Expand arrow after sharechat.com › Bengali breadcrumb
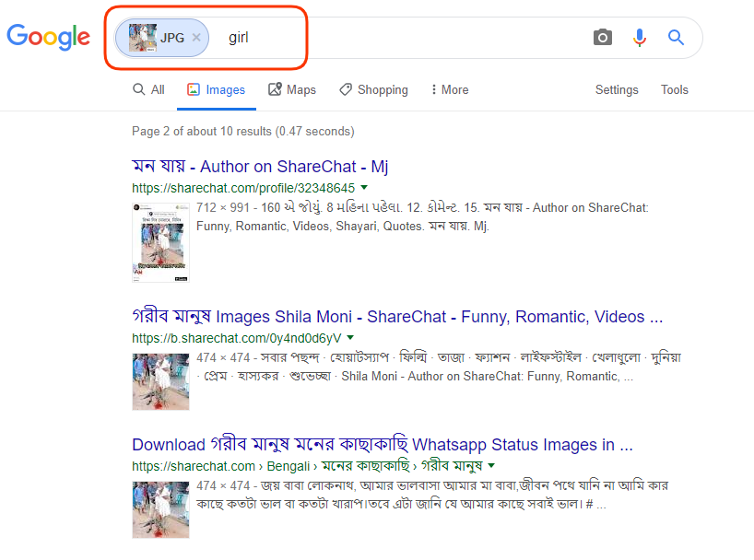The height and width of the screenshot is (560, 754). tap(491, 465)
